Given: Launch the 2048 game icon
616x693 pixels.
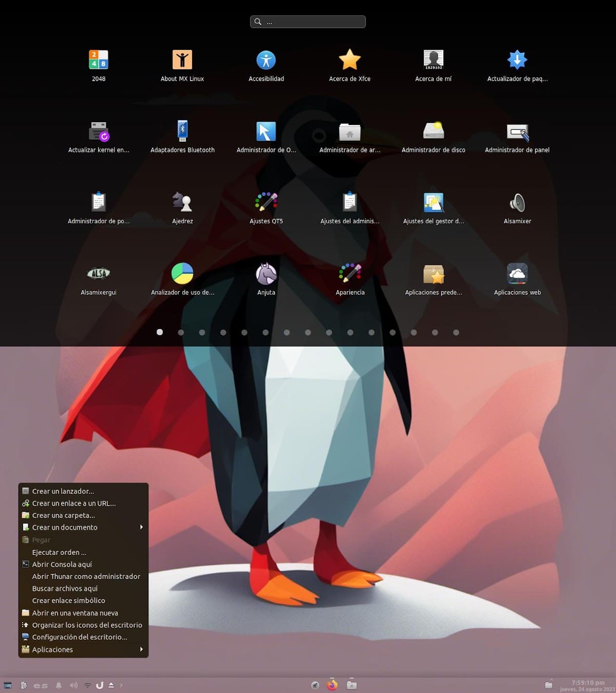Looking at the screenshot, I should click(x=99, y=61).
